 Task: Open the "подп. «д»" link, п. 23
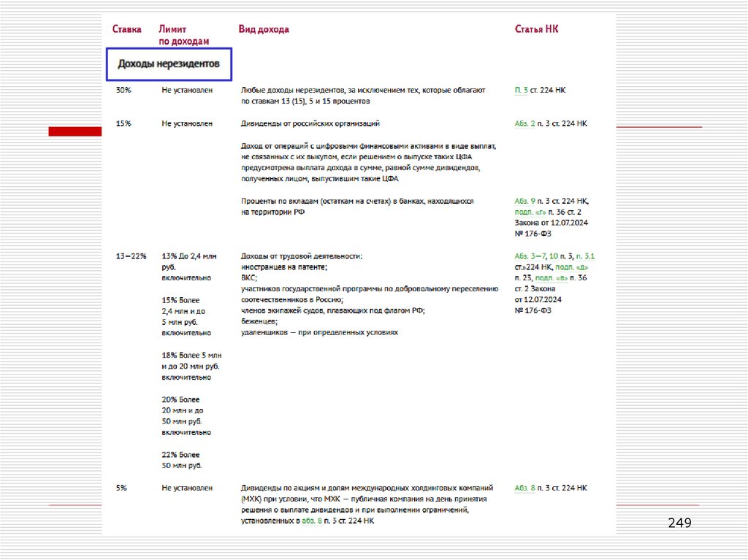(571, 267)
